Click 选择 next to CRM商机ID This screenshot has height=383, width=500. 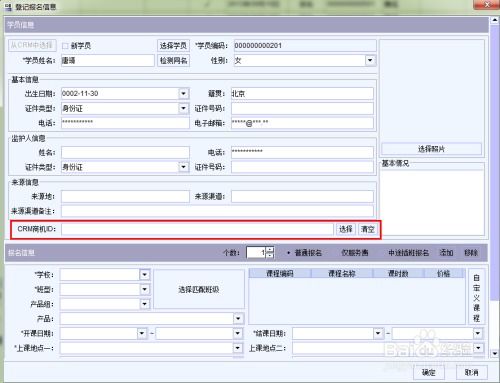[346, 229]
